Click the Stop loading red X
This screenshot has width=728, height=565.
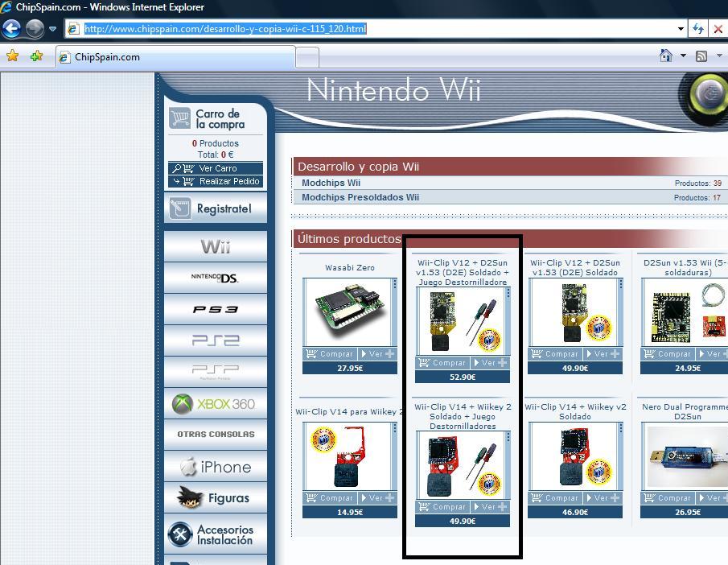click(718, 29)
